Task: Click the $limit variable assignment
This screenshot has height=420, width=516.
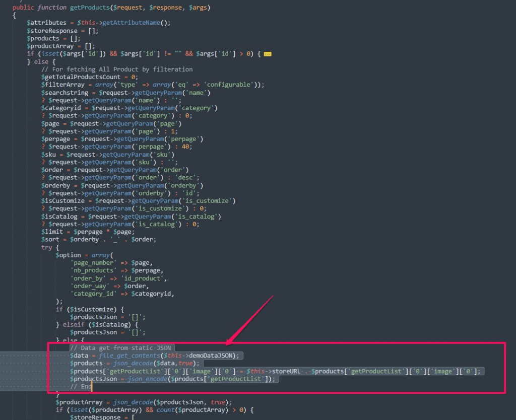Action: point(53,232)
